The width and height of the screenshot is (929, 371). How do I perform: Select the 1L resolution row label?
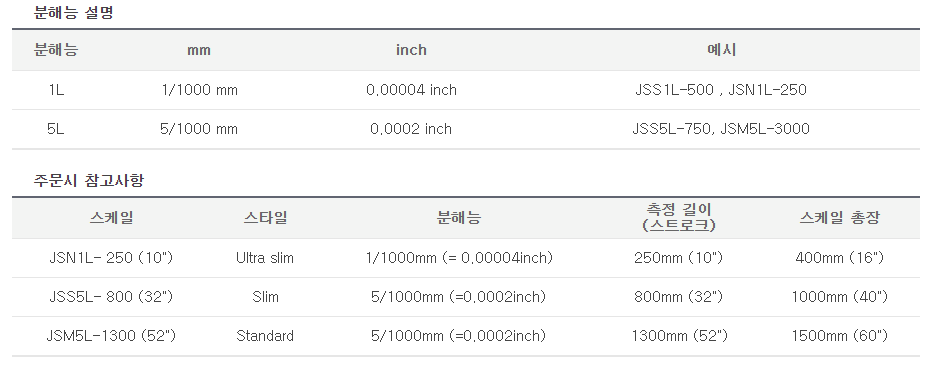(x=56, y=90)
